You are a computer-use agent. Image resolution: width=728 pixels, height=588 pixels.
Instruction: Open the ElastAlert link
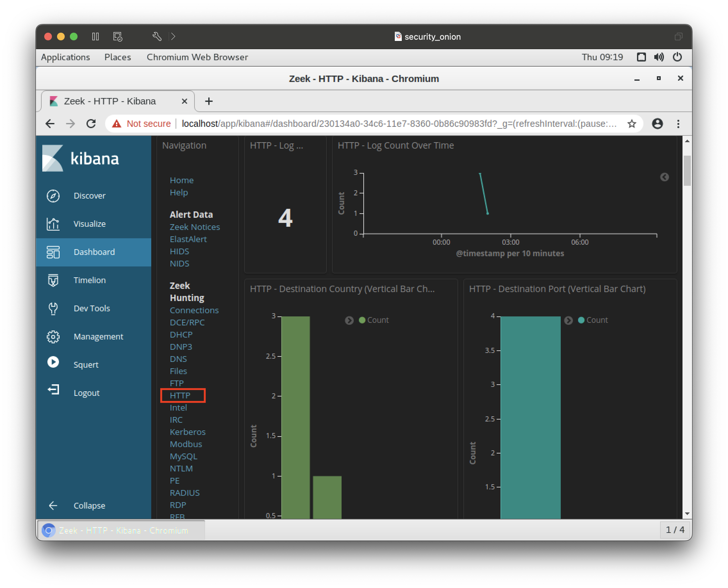(188, 239)
